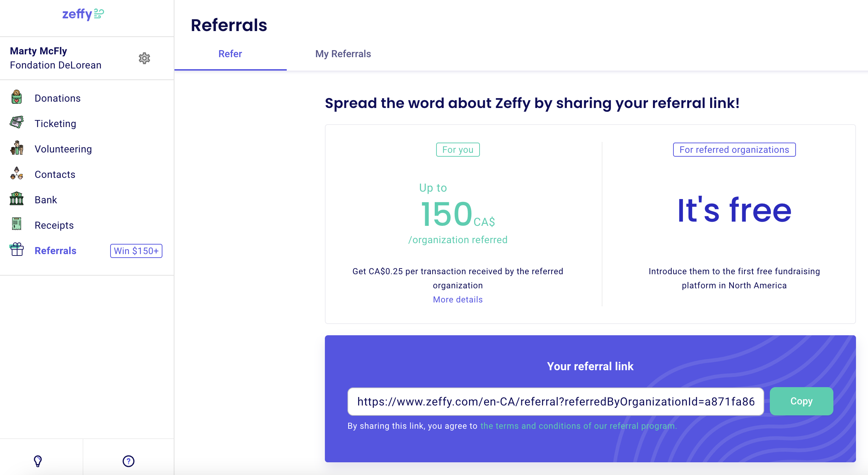Click the Win $150+ badge

tap(136, 251)
